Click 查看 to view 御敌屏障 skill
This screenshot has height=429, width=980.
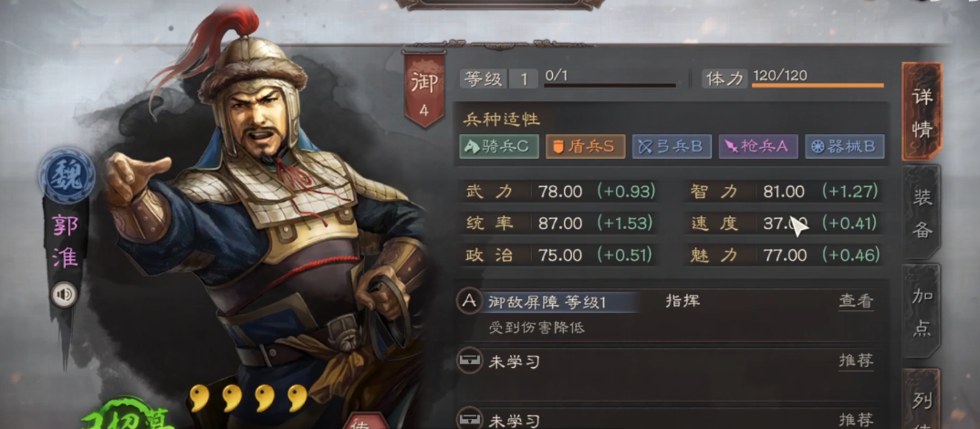[x=856, y=301]
